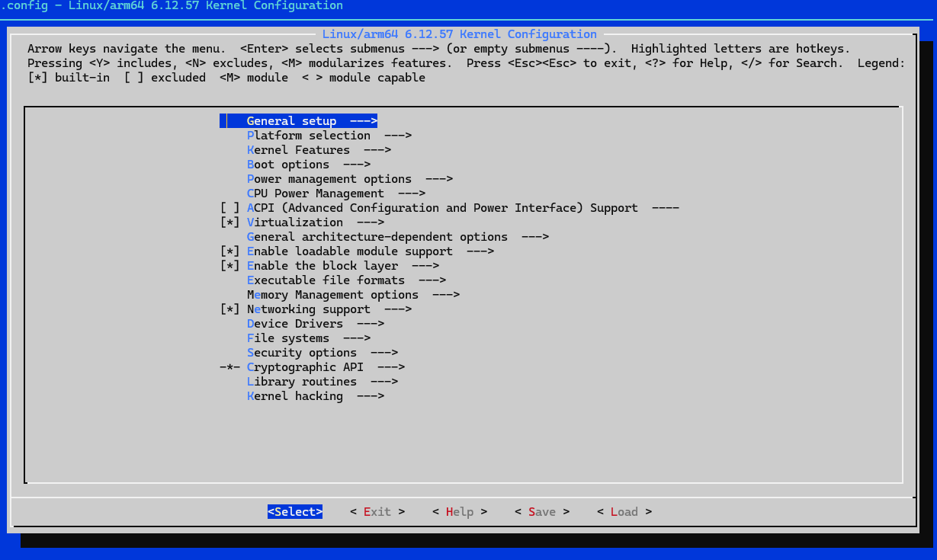Select the General setup menu entry
Screen dimensions: 937x560
tap(299, 121)
